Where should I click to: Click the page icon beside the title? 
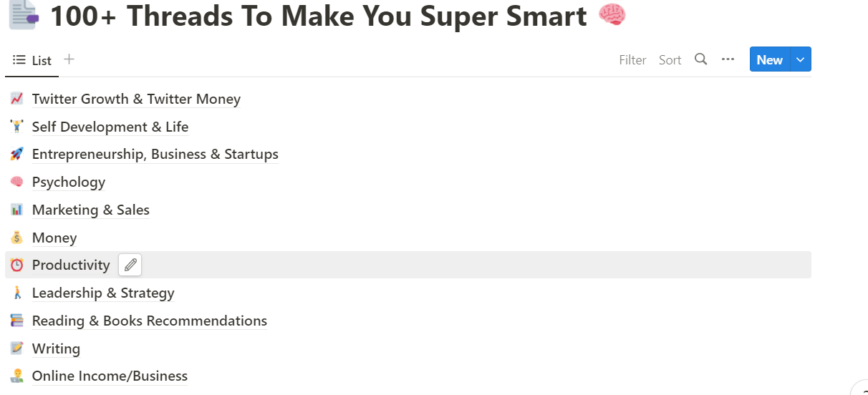click(24, 15)
